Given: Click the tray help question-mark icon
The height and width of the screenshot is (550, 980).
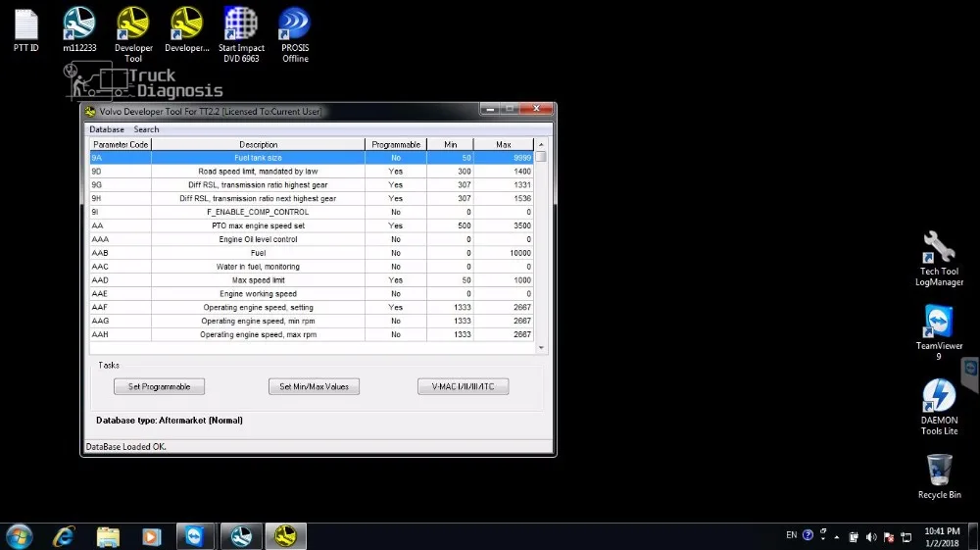Looking at the screenshot, I should [x=808, y=535].
